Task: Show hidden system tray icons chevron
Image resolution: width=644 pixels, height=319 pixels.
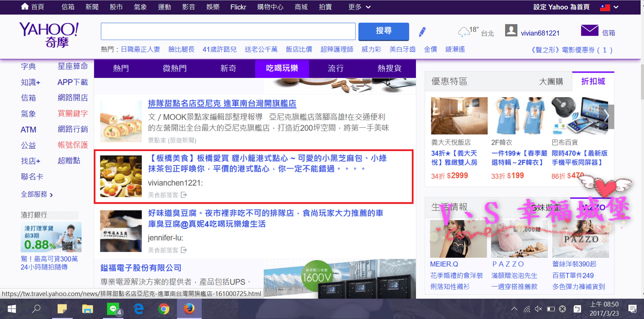Action: pyautogui.click(x=515, y=309)
